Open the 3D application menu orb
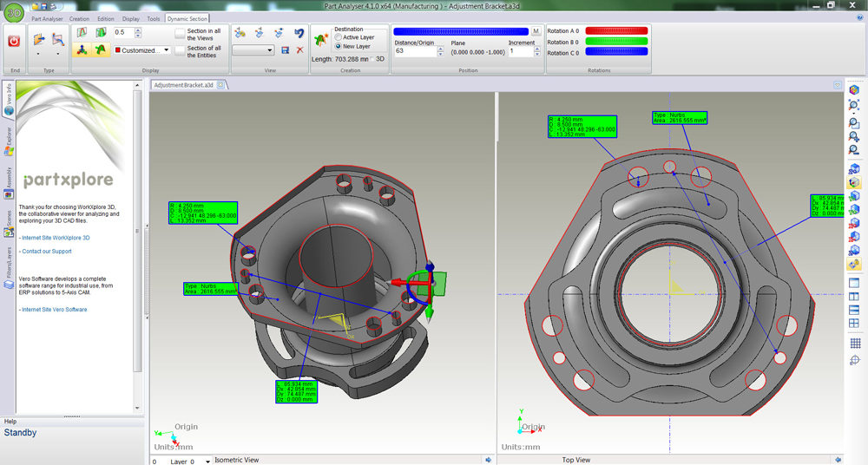Screen dimensions: 868x465 click(13, 11)
